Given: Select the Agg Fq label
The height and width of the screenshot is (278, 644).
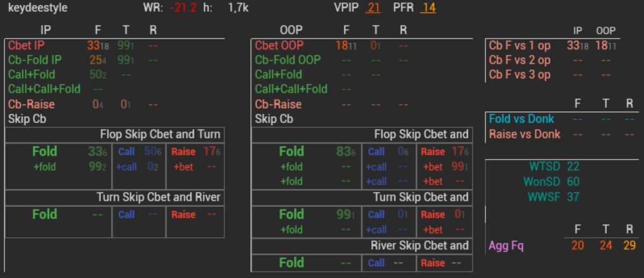Looking at the screenshot, I should pyautogui.click(x=506, y=246).
